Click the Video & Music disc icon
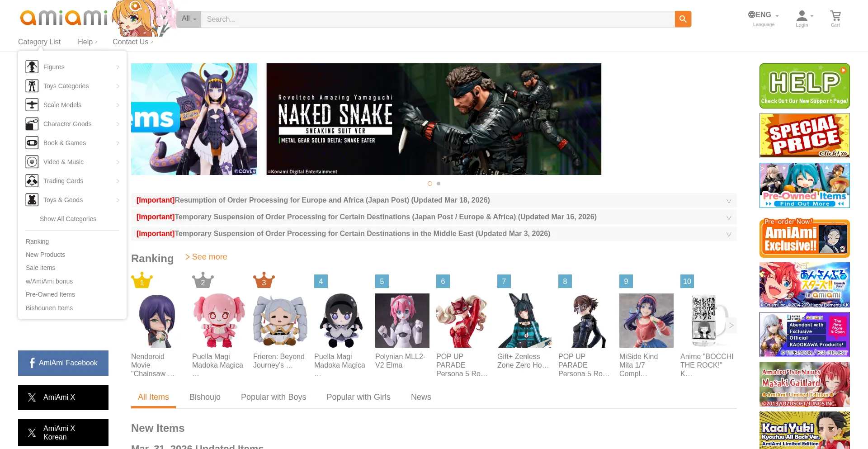Image resolution: width=868 pixels, height=449 pixels. click(x=32, y=162)
